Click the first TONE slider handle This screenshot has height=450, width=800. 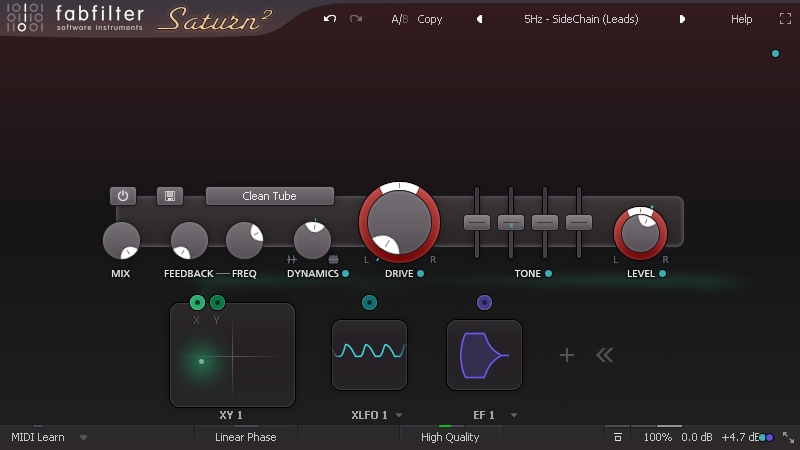coord(477,222)
